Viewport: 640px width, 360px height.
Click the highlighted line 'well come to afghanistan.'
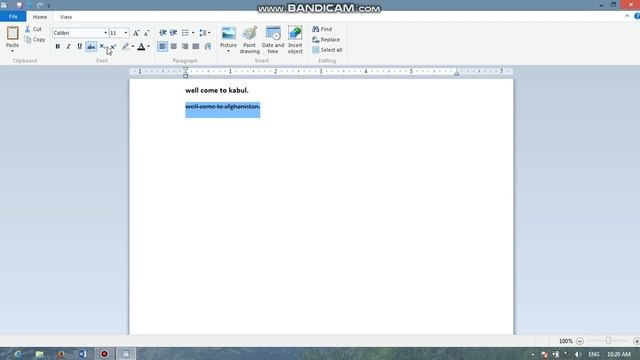tap(222, 107)
